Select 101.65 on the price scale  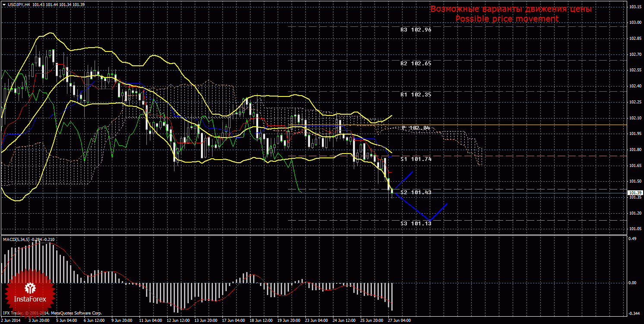(634, 165)
